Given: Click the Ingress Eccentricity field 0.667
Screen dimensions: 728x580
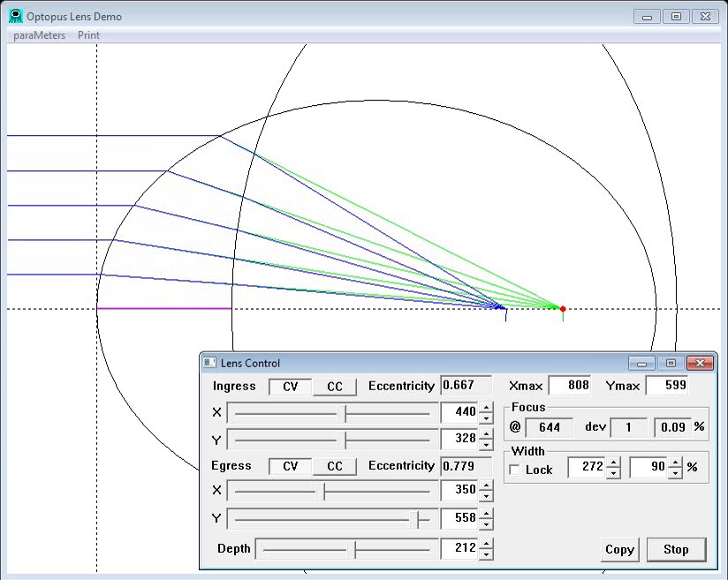Looking at the screenshot, I should [466, 386].
